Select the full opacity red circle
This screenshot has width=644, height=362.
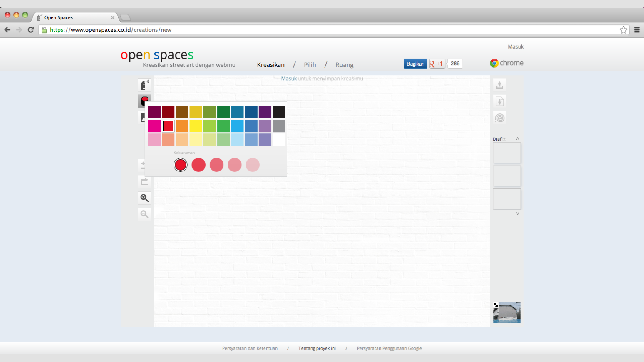point(180,165)
